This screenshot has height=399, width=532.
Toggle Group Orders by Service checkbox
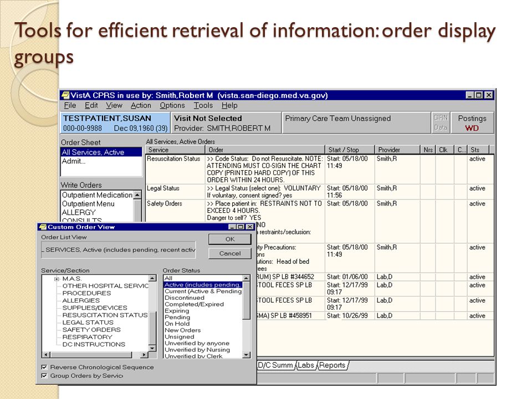(x=44, y=376)
